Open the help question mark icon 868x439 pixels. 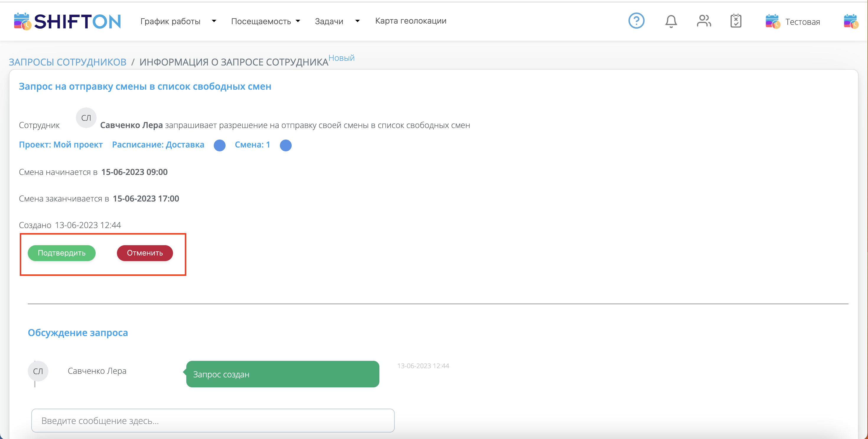click(636, 21)
